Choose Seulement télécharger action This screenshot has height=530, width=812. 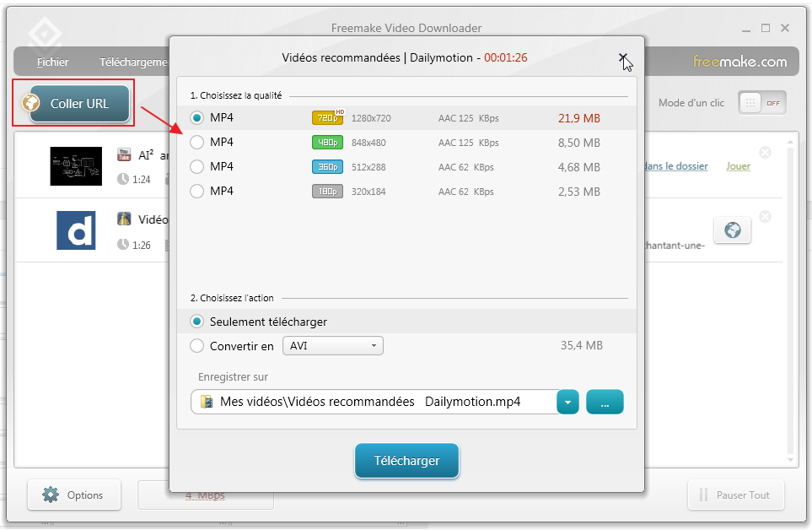pyautogui.click(x=196, y=322)
